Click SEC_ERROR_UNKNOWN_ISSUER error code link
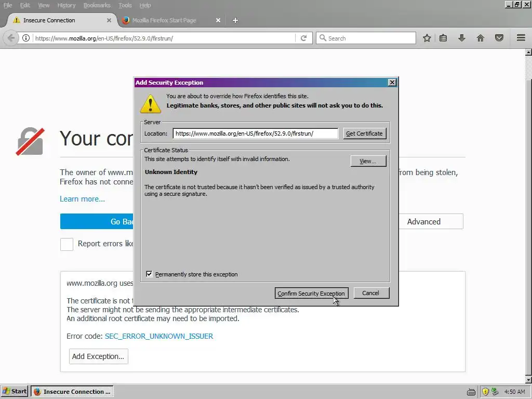Screen dimensions: 532x399 point(159,336)
